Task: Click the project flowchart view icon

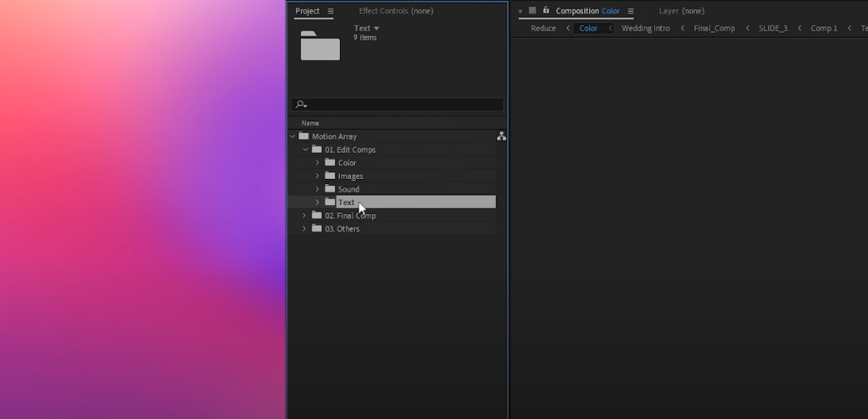Action: click(501, 136)
